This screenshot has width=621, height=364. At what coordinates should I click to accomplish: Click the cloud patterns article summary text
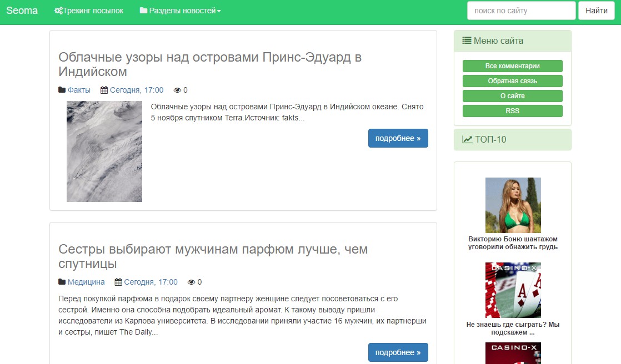point(287,113)
